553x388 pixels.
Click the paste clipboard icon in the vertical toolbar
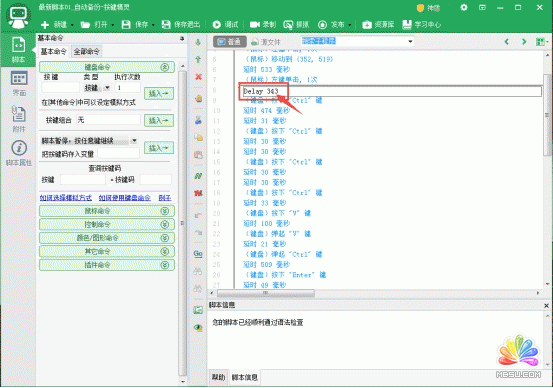[199, 154]
